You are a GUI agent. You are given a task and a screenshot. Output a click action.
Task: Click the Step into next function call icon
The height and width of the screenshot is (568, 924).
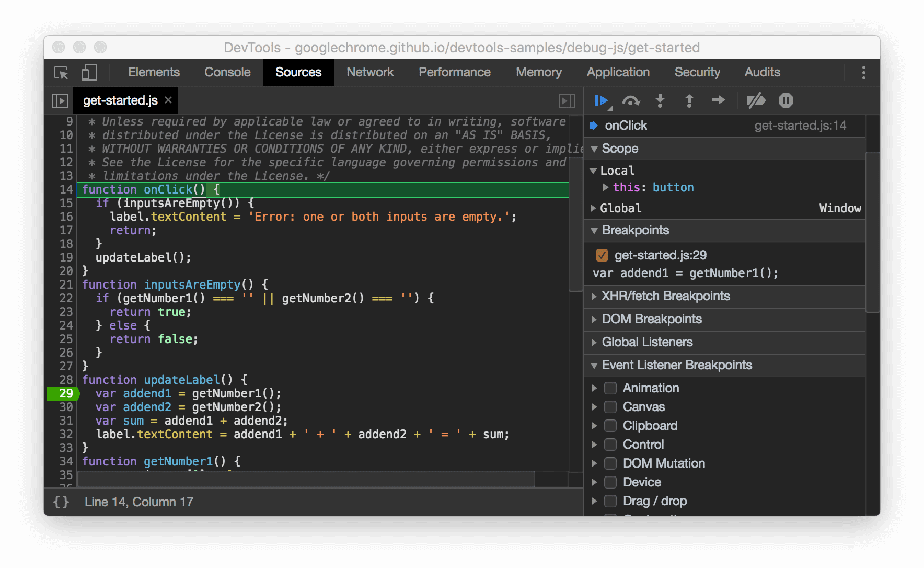660,100
